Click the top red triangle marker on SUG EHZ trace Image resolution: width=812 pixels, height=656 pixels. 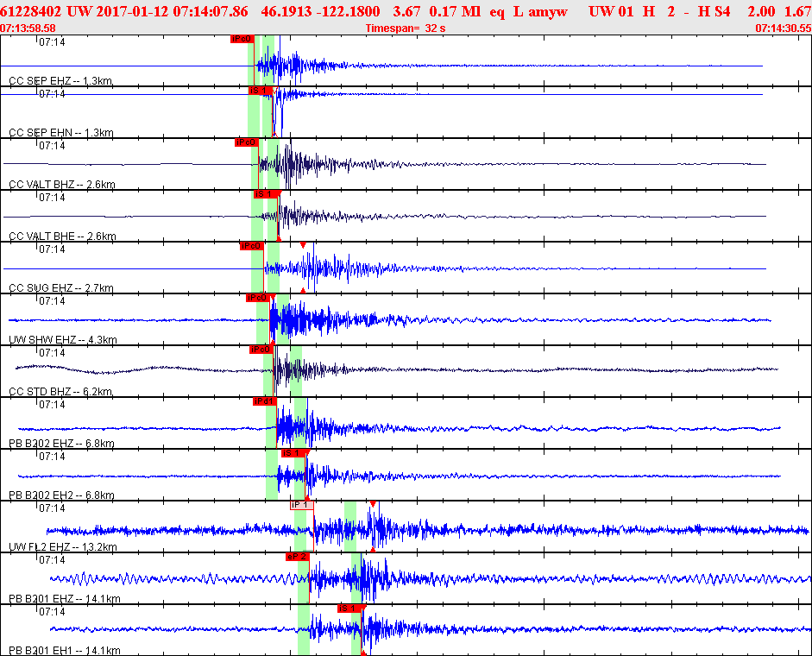303,246
